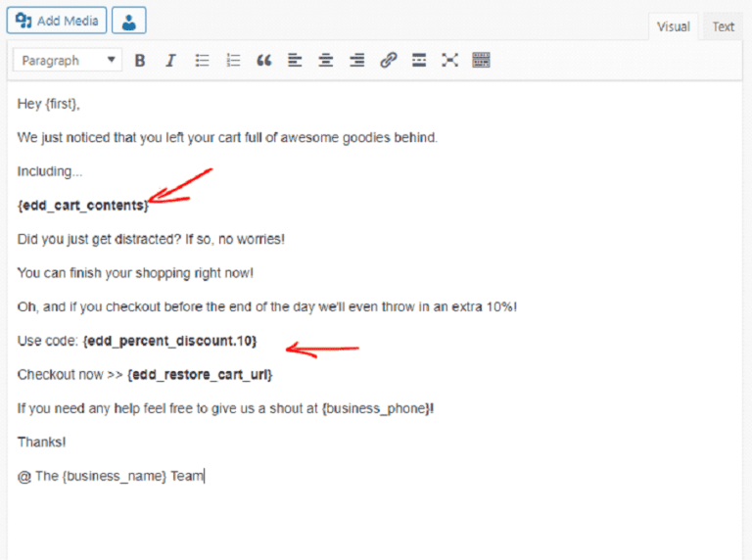Insert a numbered list
752x560 pixels.
pyautogui.click(x=233, y=61)
